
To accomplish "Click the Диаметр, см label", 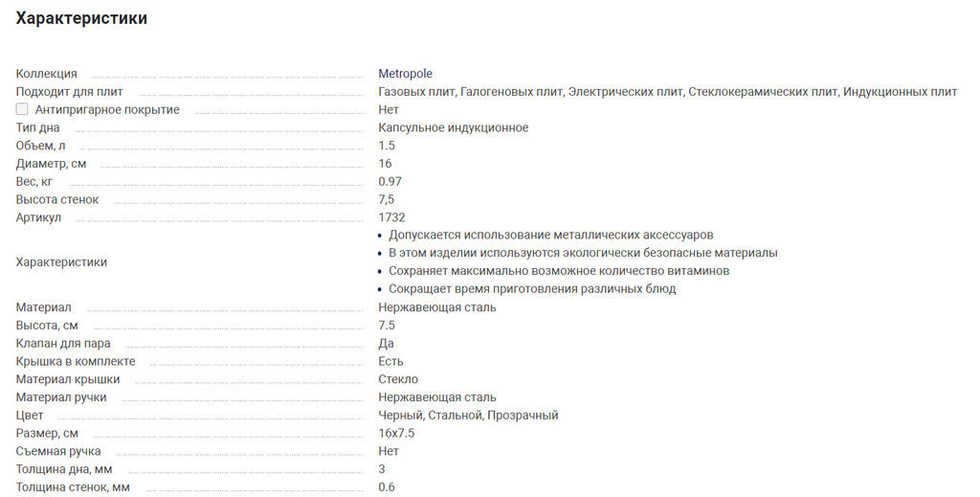I will coord(51,164).
